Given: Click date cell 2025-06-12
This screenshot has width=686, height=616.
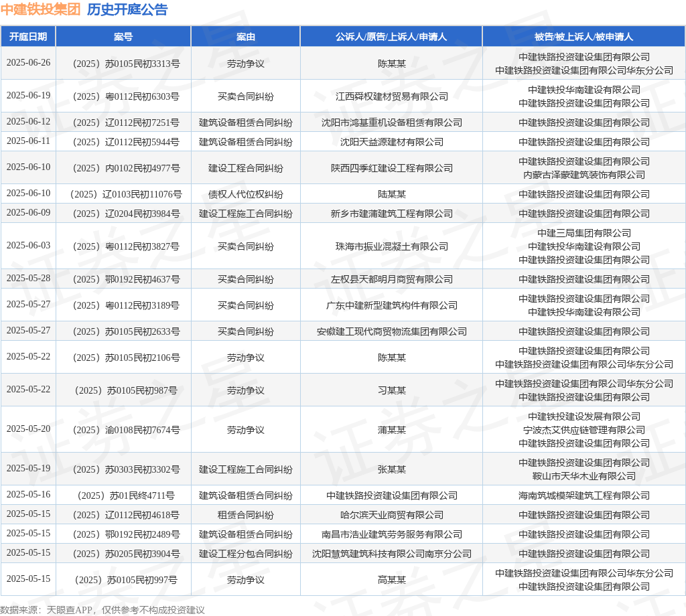Looking at the screenshot, I should (x=28, y=121).
